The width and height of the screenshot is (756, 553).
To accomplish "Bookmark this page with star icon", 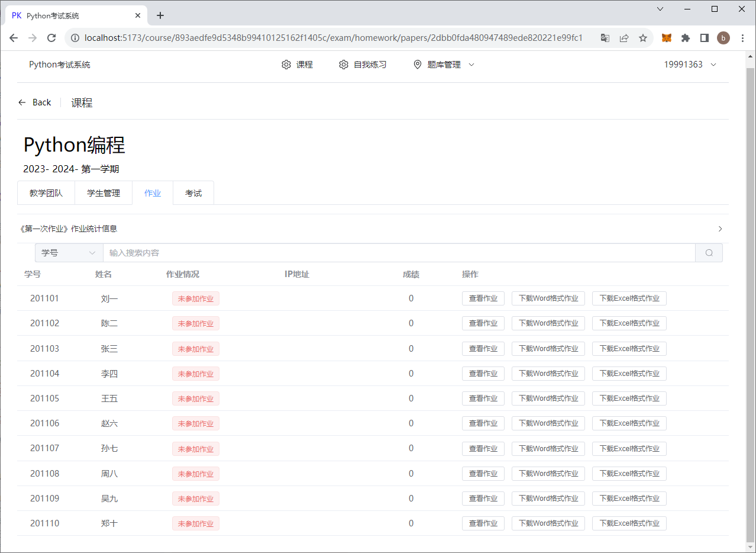I will [642, 38].
